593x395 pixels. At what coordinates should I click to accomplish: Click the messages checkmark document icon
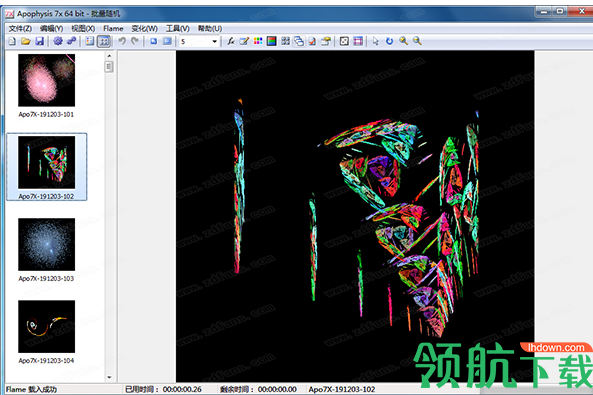click(312, 41)
